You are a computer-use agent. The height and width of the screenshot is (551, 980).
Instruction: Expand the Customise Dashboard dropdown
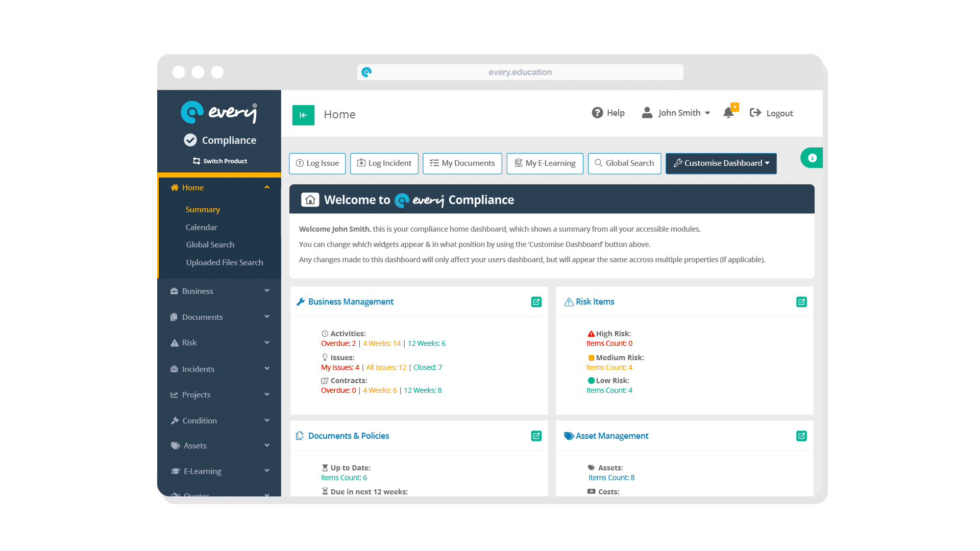[721, 163]
